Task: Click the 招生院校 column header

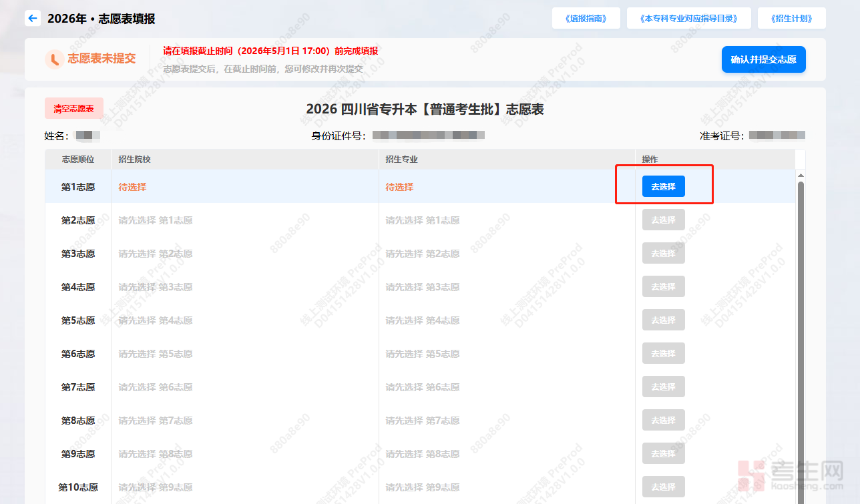Action: [x=134, y=160]
